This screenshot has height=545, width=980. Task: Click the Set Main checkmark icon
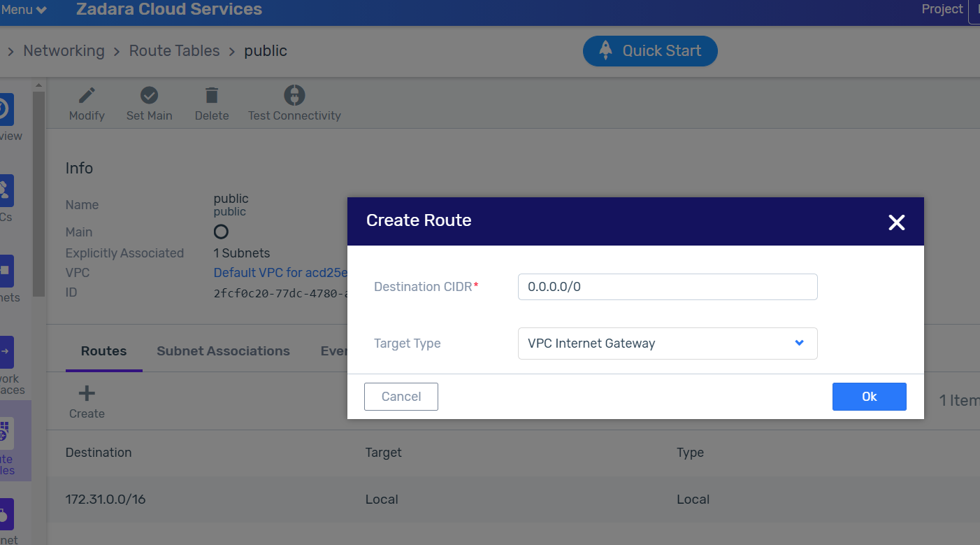149,96
